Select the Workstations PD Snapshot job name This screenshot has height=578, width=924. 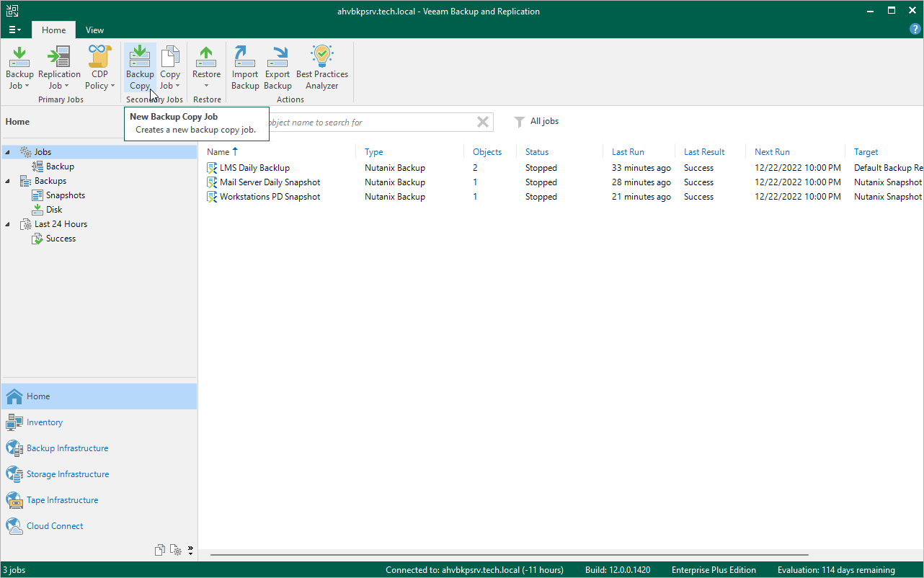[270, 197]
